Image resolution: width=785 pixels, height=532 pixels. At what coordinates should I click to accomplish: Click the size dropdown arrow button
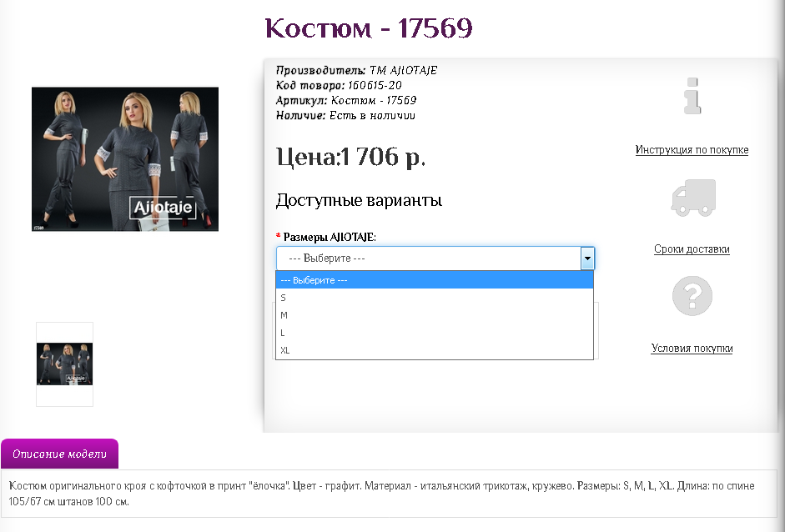587,258
